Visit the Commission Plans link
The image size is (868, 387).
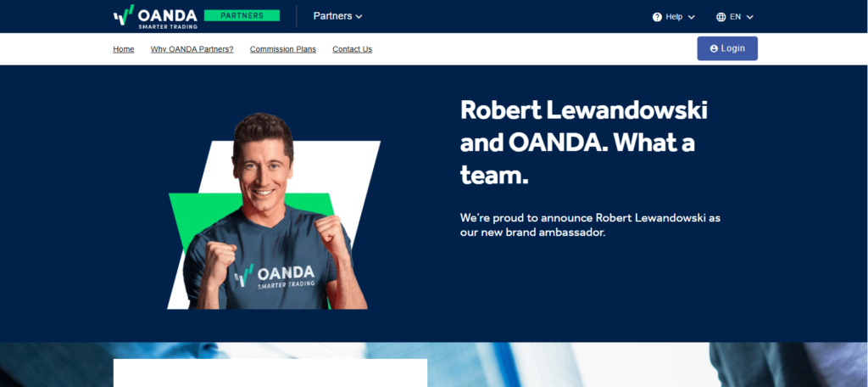pyautogui.click(x=283, y=49)
